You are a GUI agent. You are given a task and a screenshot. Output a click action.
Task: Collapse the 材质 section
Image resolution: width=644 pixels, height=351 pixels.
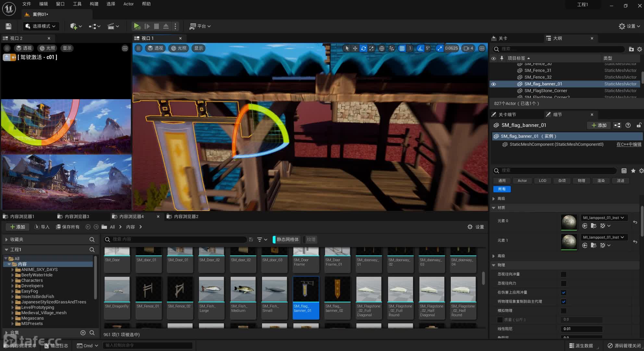pyautogui.click(x=494, y=208)
